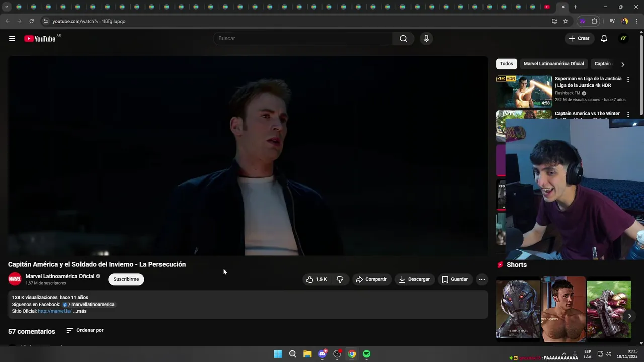The image size is (644, 362).
Task: Open the YouTube hamburger guide menu
Action: [12, 39]
